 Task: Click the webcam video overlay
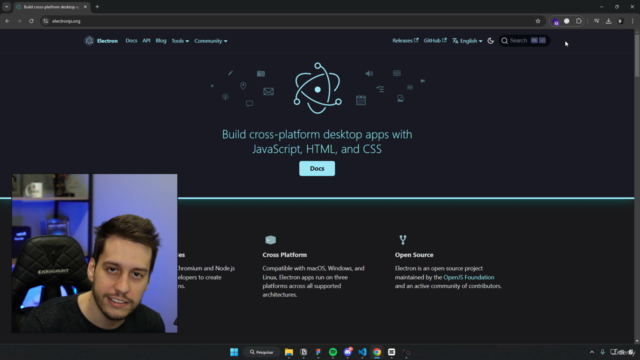tap(94, 253)
